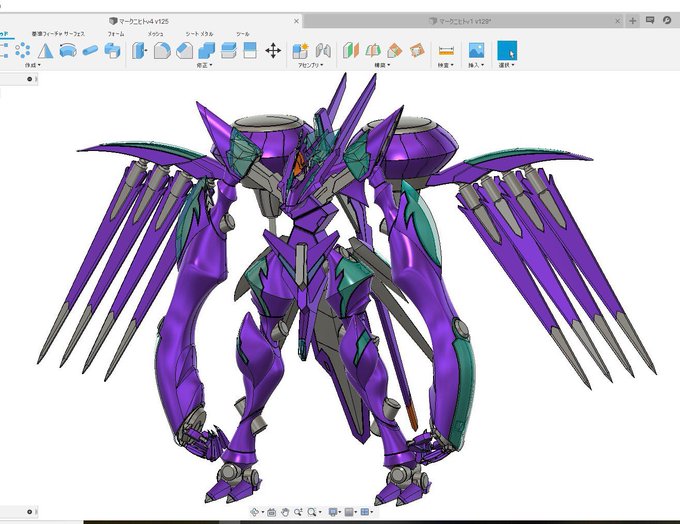680x524 pixels.
Task: Open the Combine bodies tool
Action: [206, 51]
